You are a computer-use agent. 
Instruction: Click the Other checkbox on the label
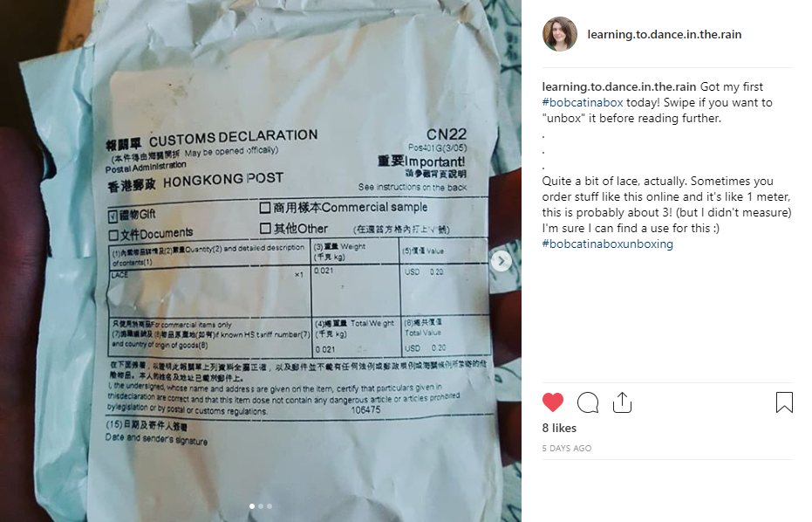[265, 228]
